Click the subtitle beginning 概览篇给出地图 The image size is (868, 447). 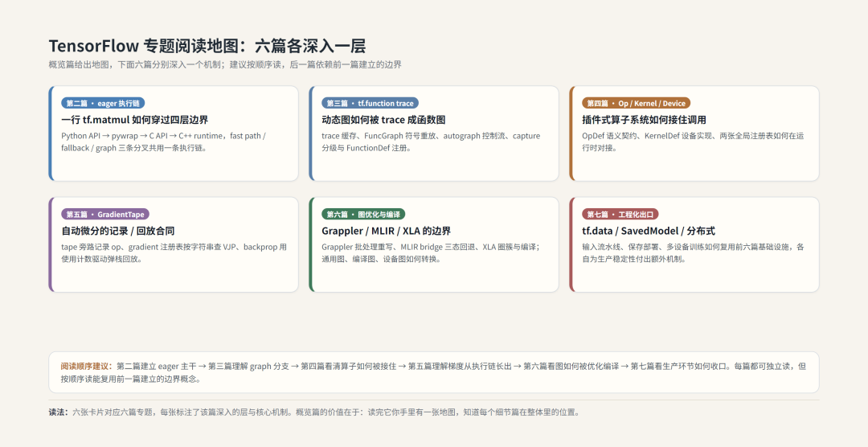pos(225,65)
